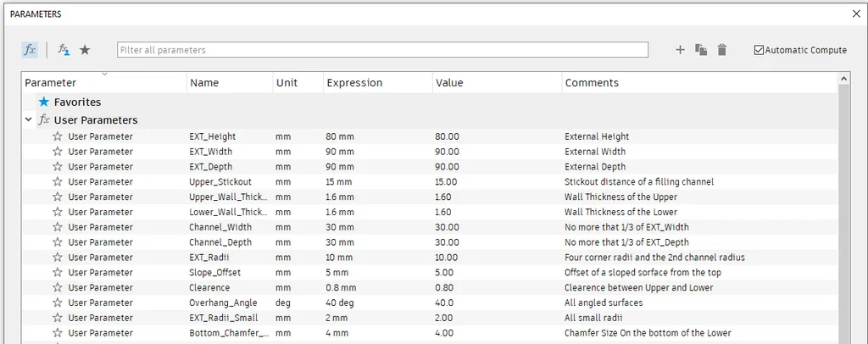Click the Favorites group row
Screen dimensions: 868x344
click(77, 103)
